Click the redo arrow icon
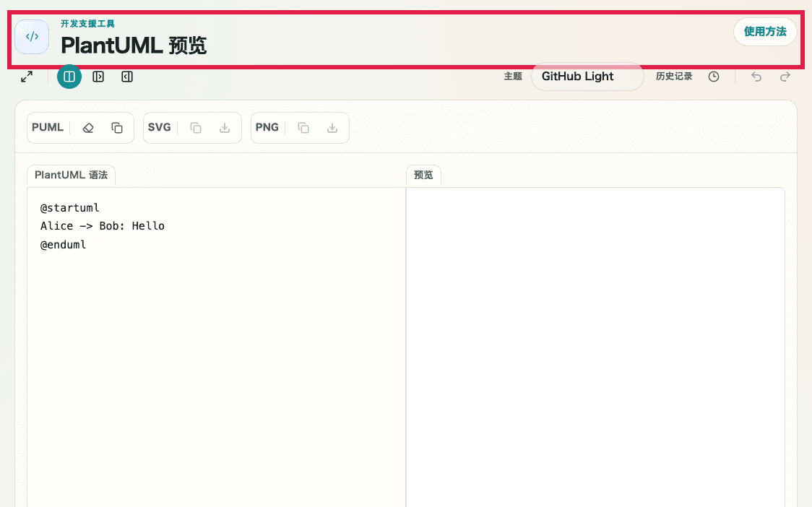The height and width of the screenshot is (507, 812). click(x=785, y=76)
